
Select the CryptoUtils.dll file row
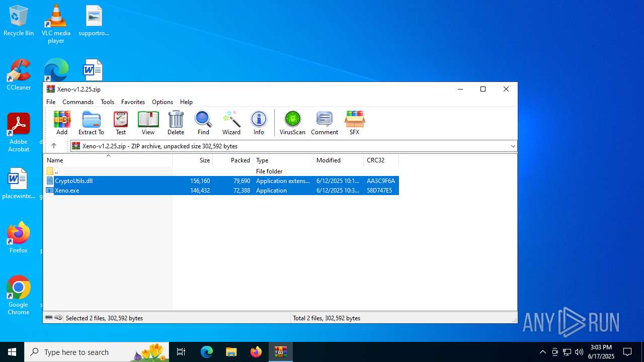coord(221,180)
